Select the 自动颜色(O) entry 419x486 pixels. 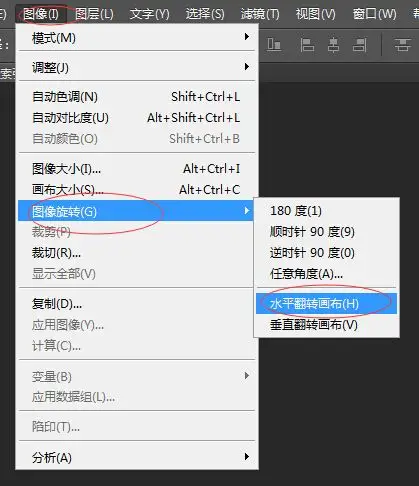136,138
